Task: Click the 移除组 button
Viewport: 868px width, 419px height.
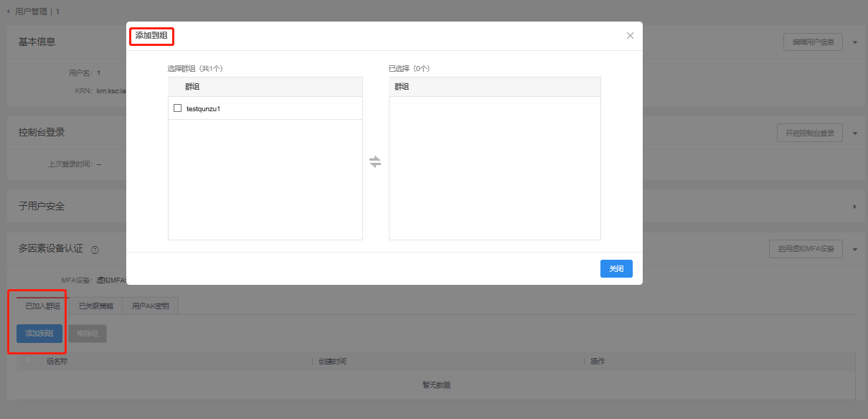Action: (x=87, y=334)
